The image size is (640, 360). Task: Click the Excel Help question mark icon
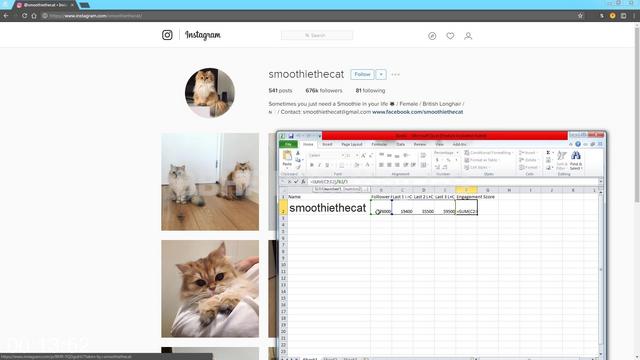pos(578,144)
